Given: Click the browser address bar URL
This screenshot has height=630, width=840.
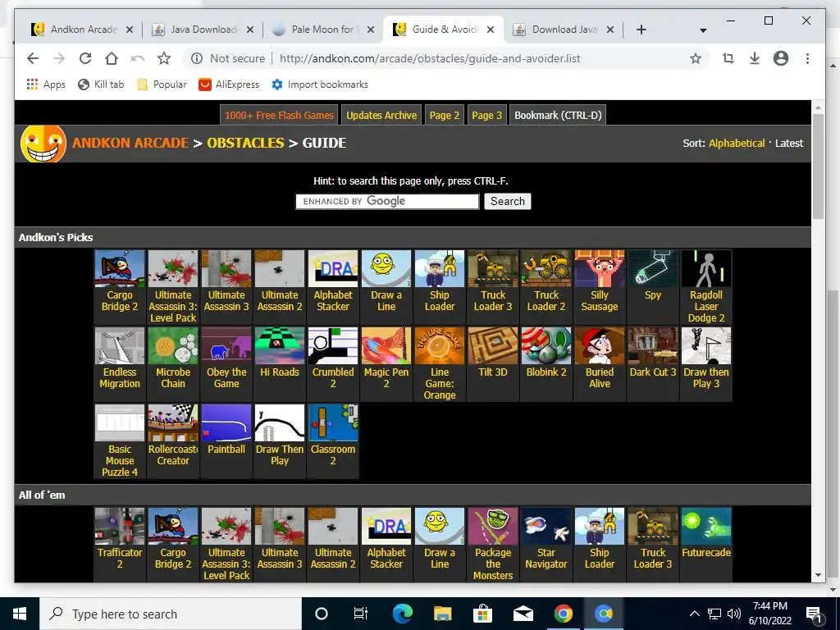Looking at the screenshot, I should tap(430, 58).
